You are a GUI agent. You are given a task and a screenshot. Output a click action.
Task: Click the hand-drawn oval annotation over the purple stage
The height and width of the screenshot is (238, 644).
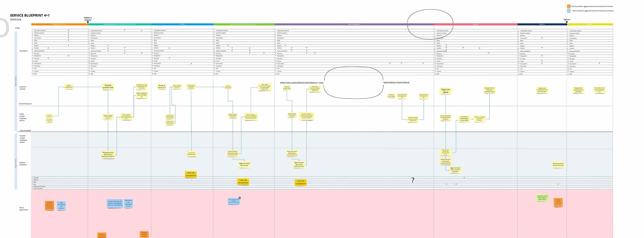click(x=430, y=24)
